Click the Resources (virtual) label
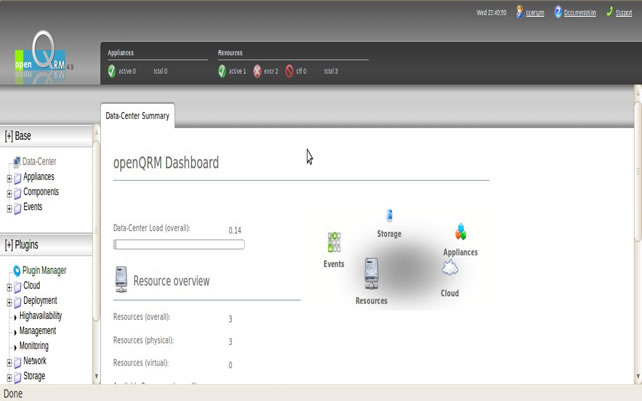 [x=141, y=363]
